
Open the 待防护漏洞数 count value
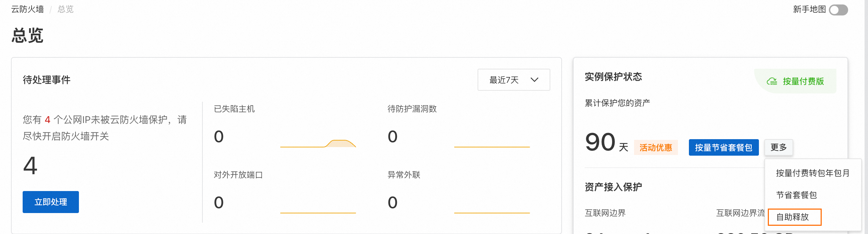[392, 136]
